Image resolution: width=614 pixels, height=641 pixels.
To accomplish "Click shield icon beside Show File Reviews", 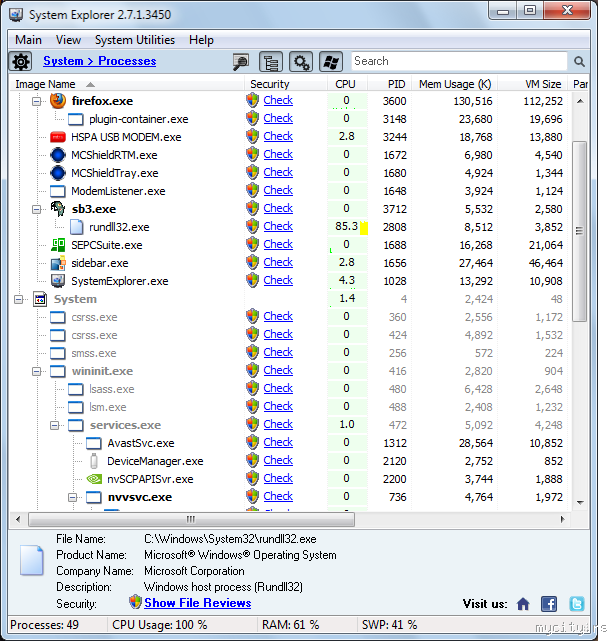I will point(135,602).
